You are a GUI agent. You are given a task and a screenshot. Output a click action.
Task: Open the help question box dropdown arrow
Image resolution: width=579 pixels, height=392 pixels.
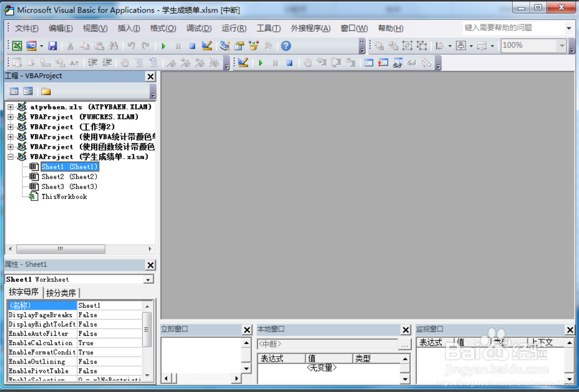569,28
